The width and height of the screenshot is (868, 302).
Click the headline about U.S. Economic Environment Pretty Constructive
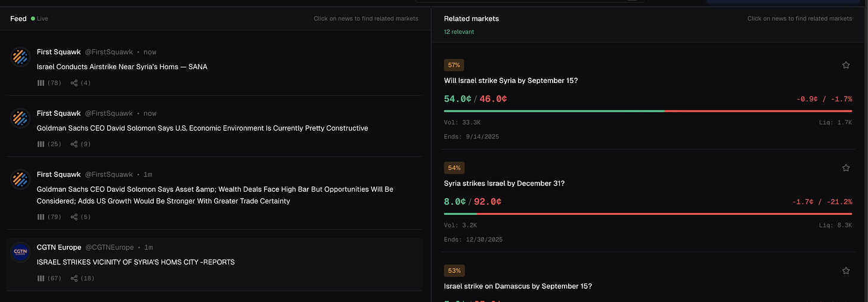click(203, 128)
